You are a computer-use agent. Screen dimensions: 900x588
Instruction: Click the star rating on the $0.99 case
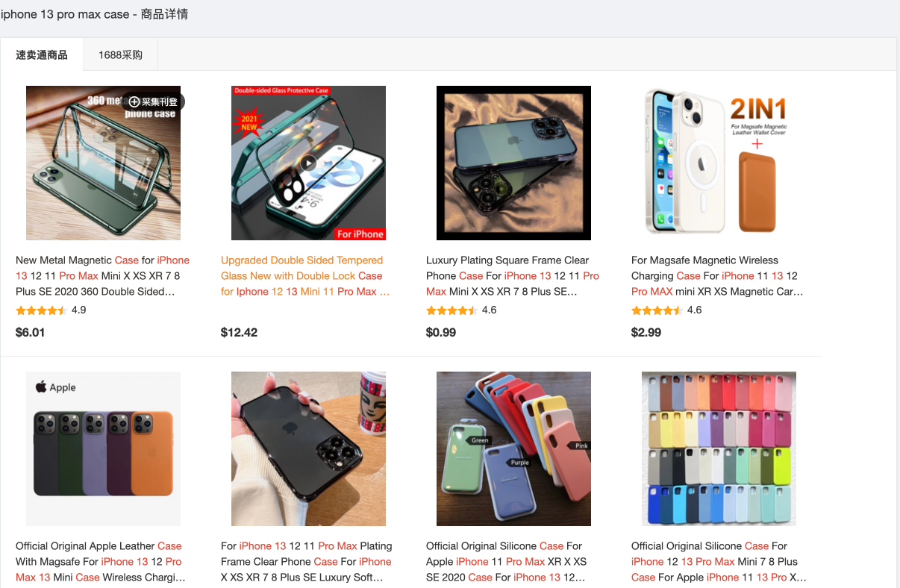pyautogui.click(x=451, y=310)
